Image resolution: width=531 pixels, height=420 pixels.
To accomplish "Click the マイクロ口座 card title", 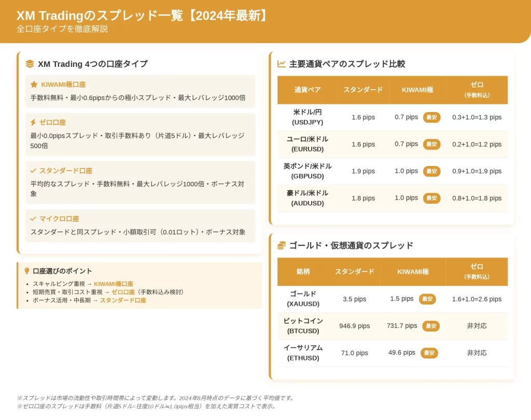I will point(59,219).
